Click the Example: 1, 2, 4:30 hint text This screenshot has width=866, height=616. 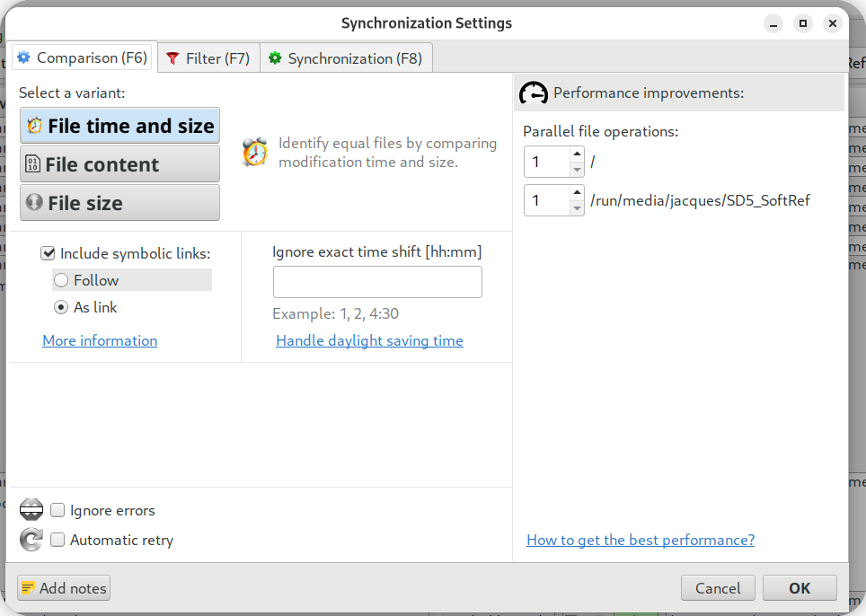335,313
